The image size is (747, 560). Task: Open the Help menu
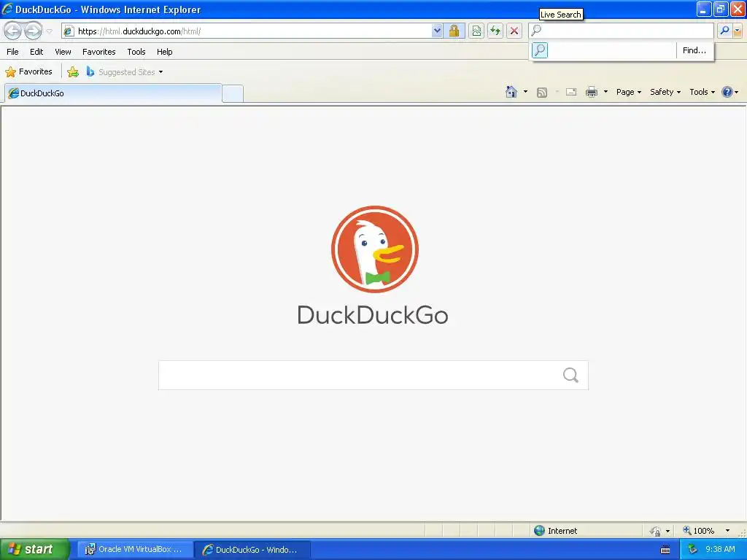click(165, 52)
